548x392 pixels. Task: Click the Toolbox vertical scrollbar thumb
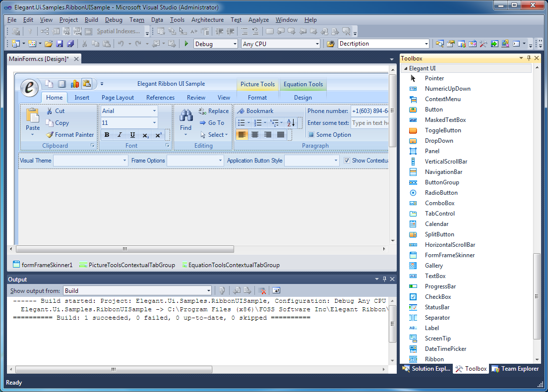537,296
